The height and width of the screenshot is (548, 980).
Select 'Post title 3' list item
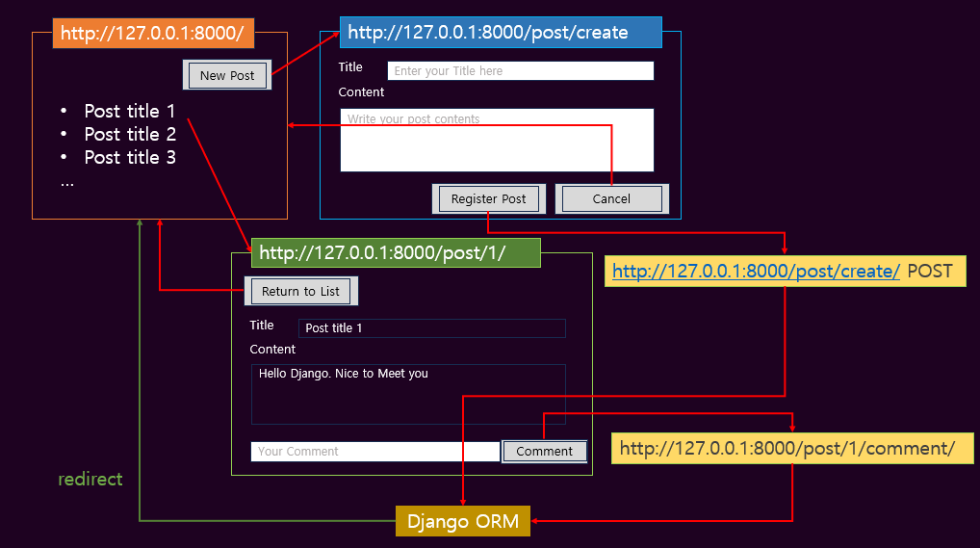(130, 157)
